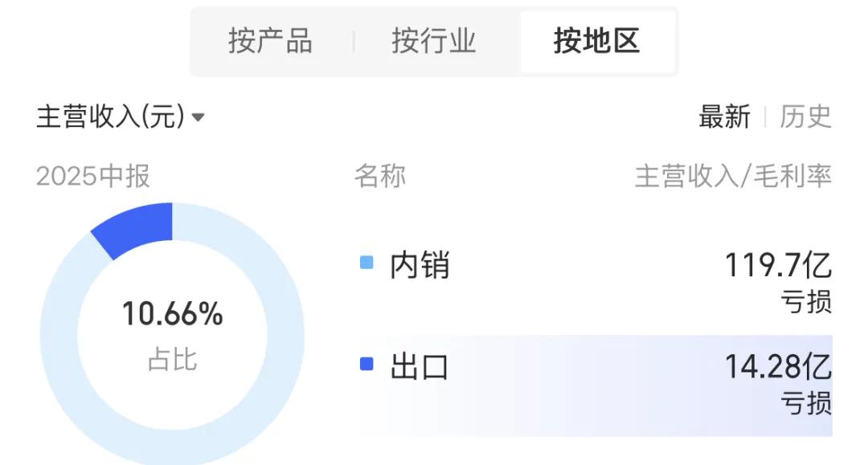Click the 2025中报 period label
Screen dimensions: 868x465
pos(93,177)
